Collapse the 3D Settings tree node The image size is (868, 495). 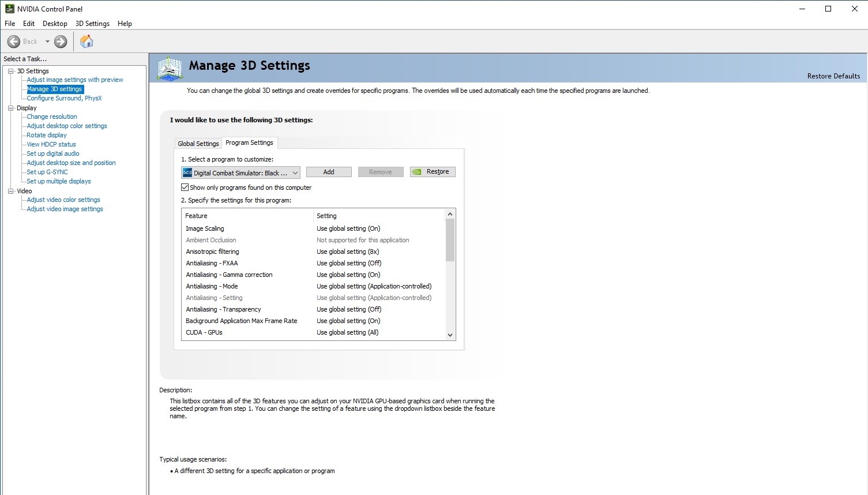[x=10, y=71]
